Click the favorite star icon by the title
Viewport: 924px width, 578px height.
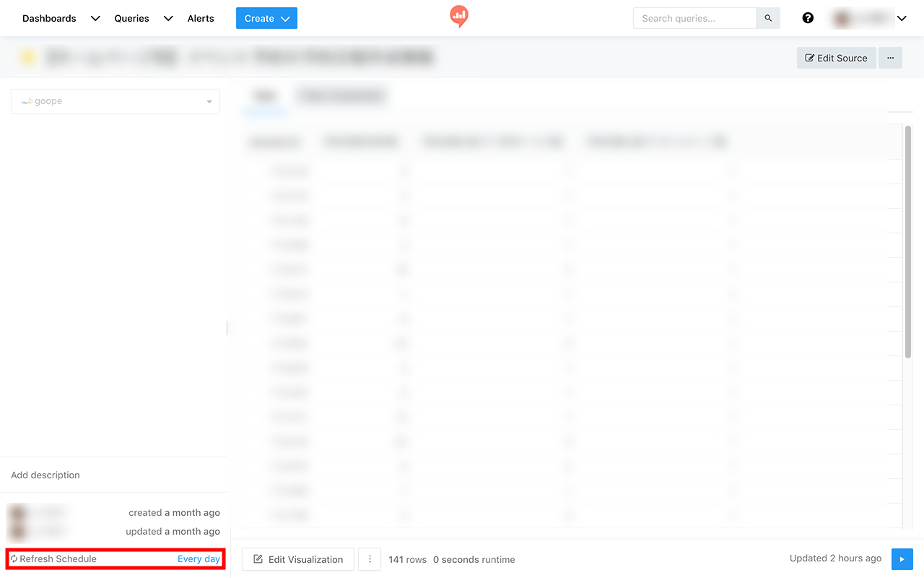click(x=28, y=58)
